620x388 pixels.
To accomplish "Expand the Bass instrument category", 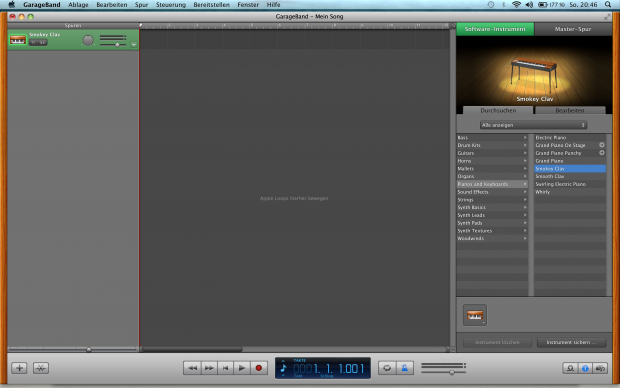I will [492, 138].
